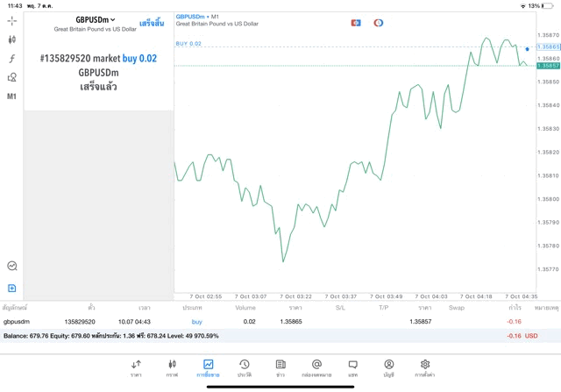The height and width of the screenshot is (392, 561).
Task: Click the green 1.35857 current price tag
Action: pos(549,66)
